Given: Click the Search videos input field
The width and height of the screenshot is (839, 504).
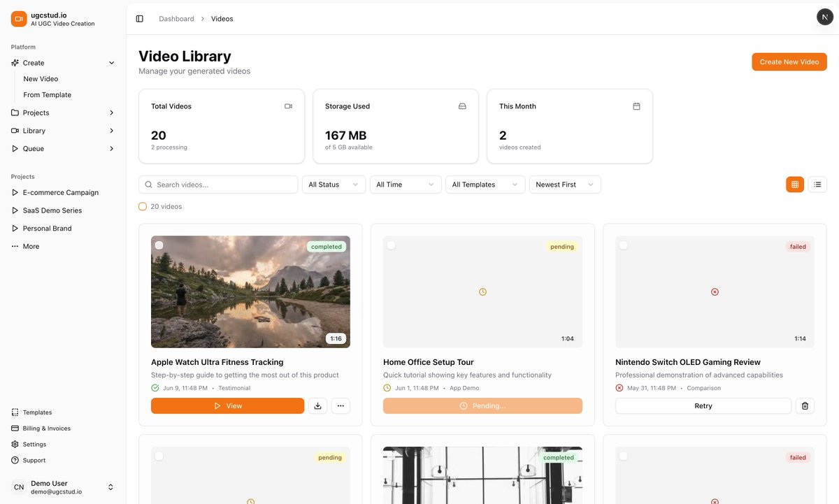Looking at the screenshot, I should coord(218,185).
